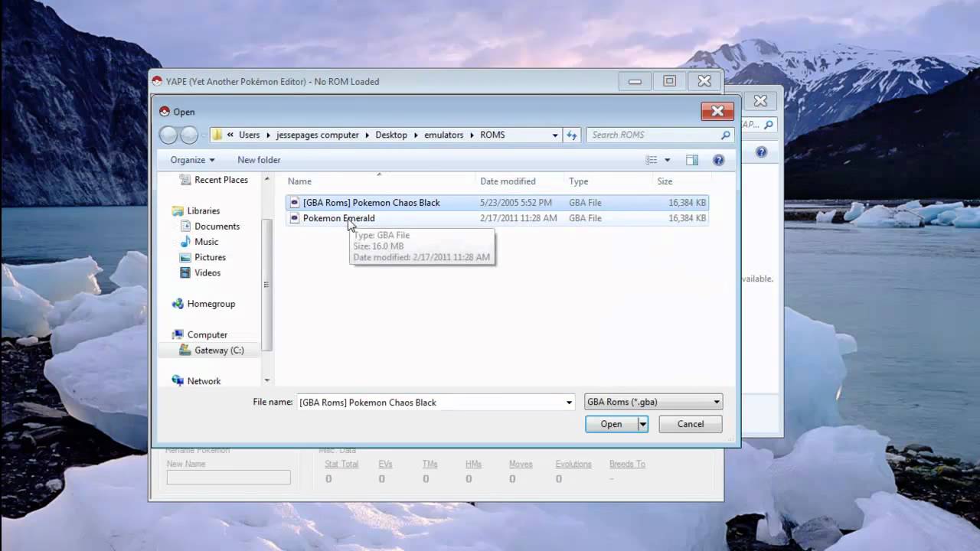Click the Open button

612,424
